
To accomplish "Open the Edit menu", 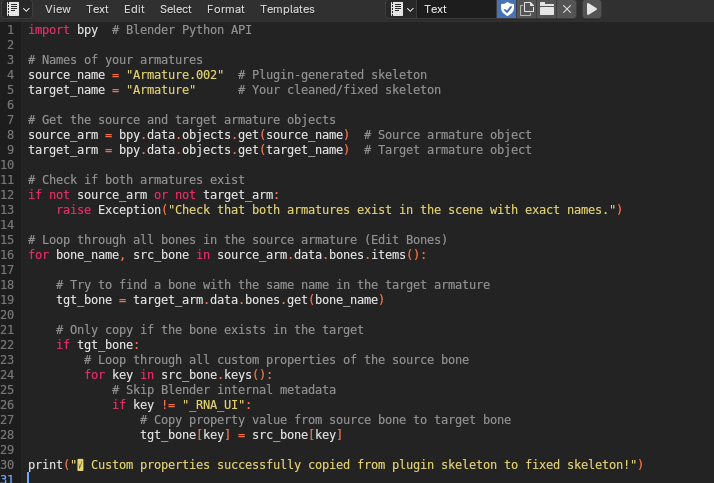I will 134,9.
